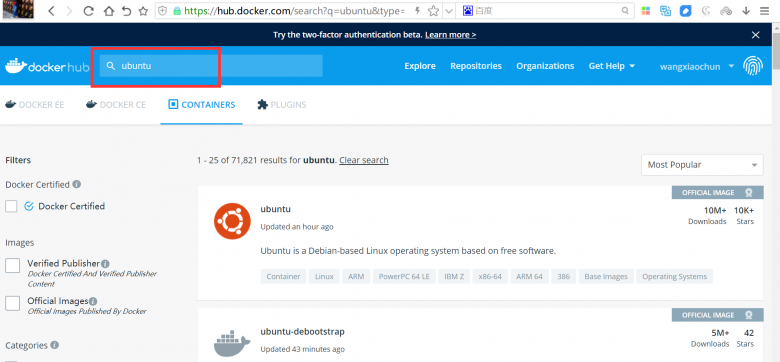
Task: Switch to the DOCKER EE tab
Action: pos(35,105)
